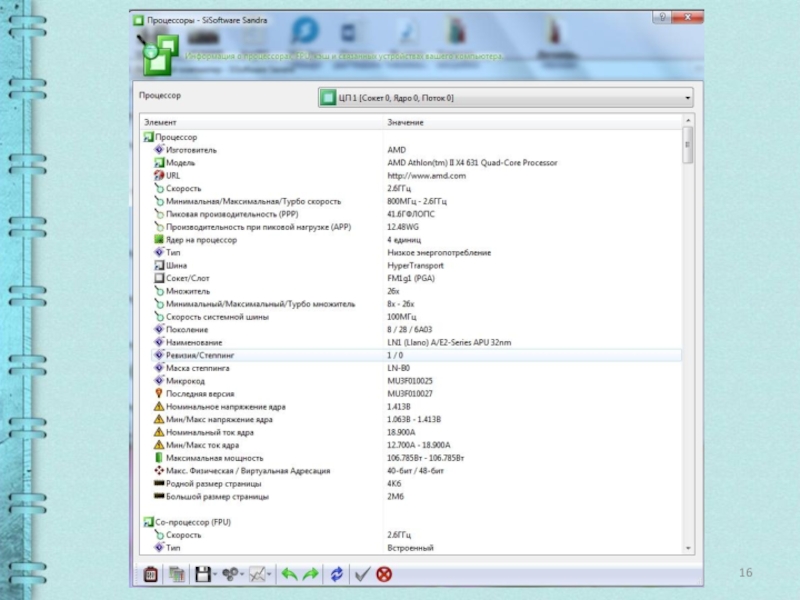Click the Сокет/Слот row icon
The image size is (800, 600).
(159, 278)
